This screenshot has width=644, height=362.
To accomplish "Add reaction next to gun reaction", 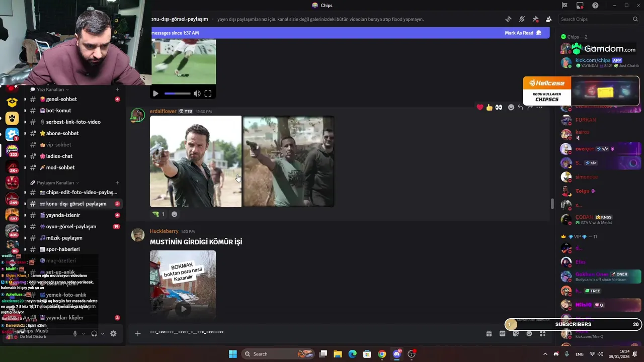I will coord(174,214).
